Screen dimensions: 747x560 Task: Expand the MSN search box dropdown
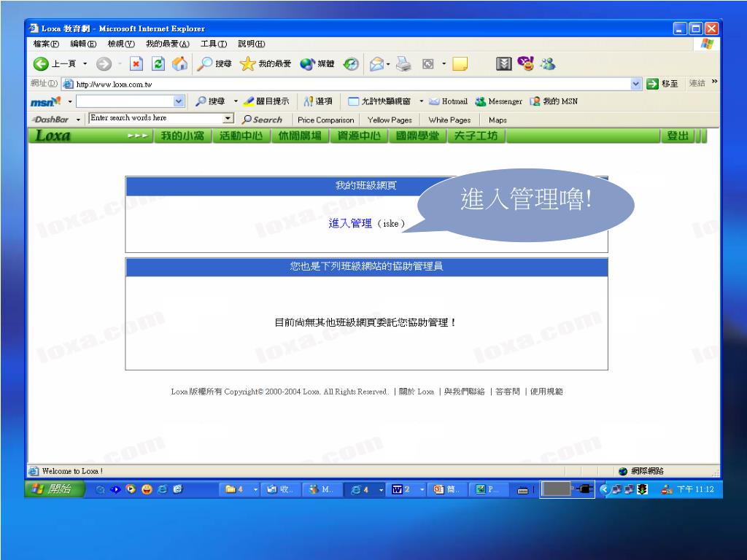point(179,101)
